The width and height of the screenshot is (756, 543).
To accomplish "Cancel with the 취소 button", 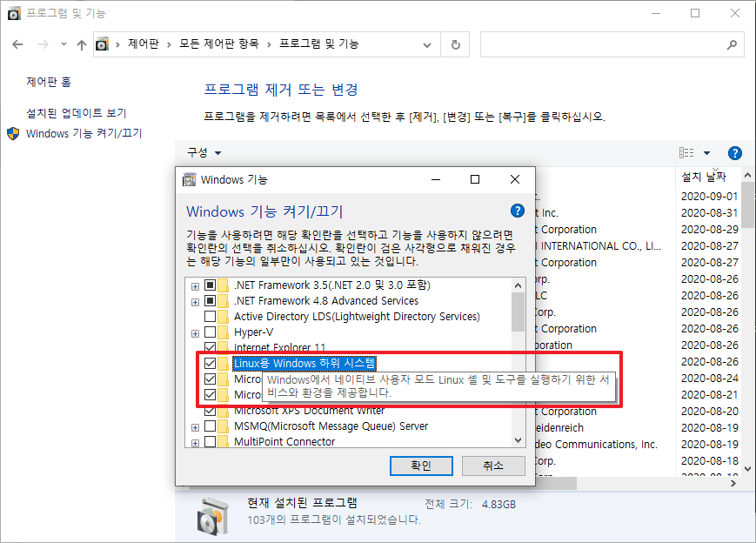I will point(493,466).
